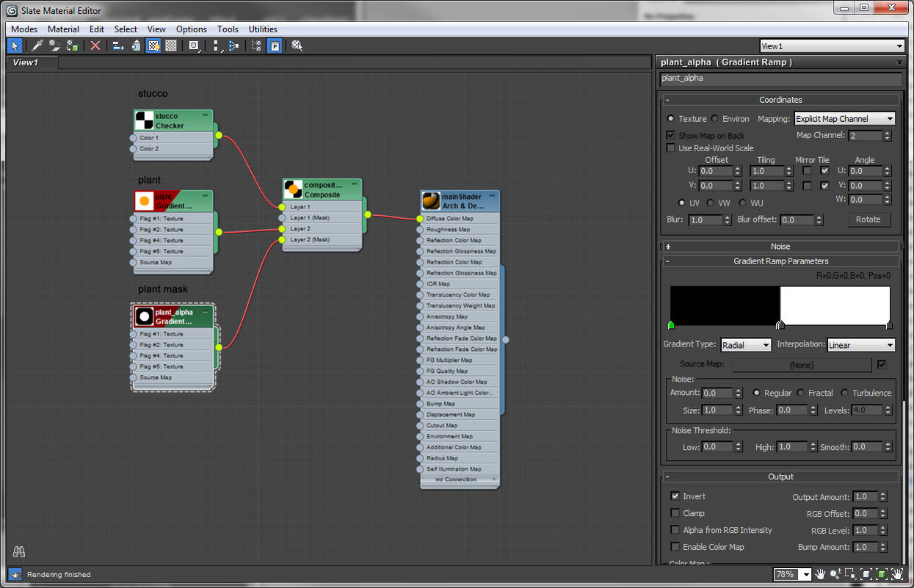Click the plant_alpha name field
Image resolution: width=914 pixels, height=588 pixels.
click(780, 79)
